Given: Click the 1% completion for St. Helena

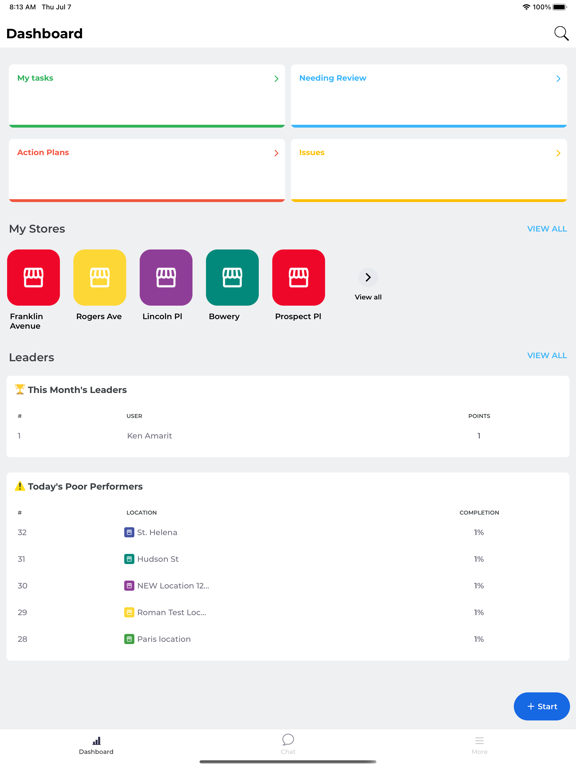Looking at the screenshot, I should (x=479, y=532).
